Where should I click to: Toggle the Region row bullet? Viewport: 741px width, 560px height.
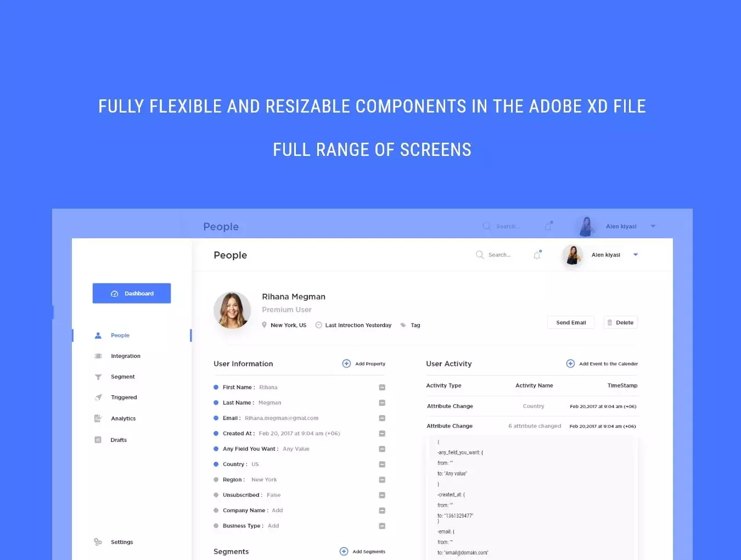click(x=216, y=480)
